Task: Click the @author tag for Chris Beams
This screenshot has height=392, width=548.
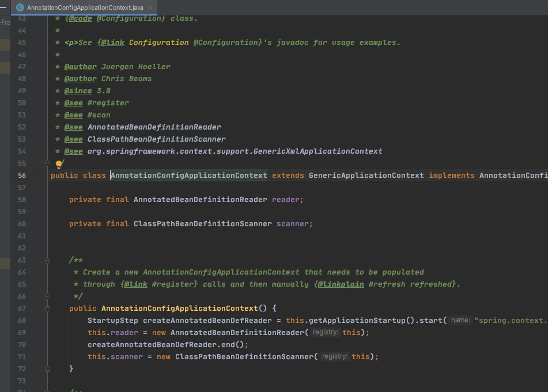Action: click(80, 79)
